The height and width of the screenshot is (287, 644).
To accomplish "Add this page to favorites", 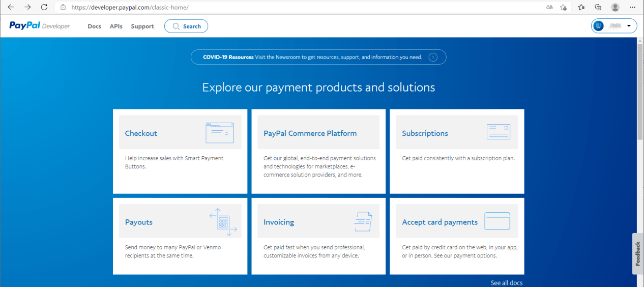I will [564, 7].
